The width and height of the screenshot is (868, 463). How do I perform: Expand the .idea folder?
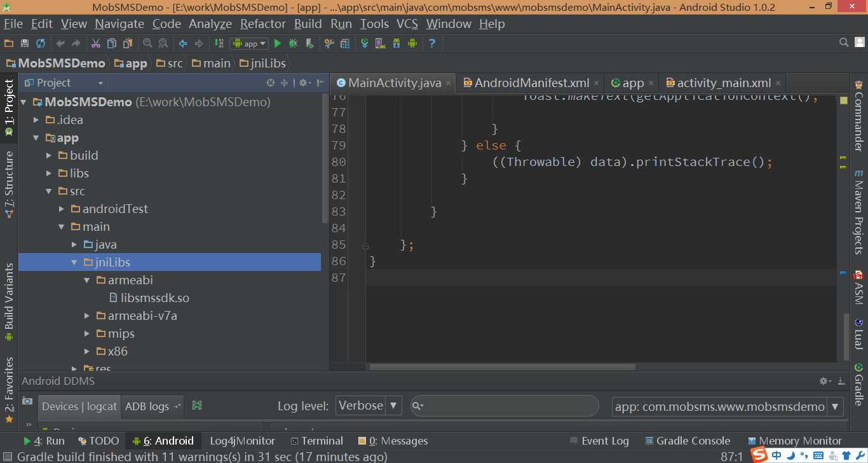tap(36, 120)
